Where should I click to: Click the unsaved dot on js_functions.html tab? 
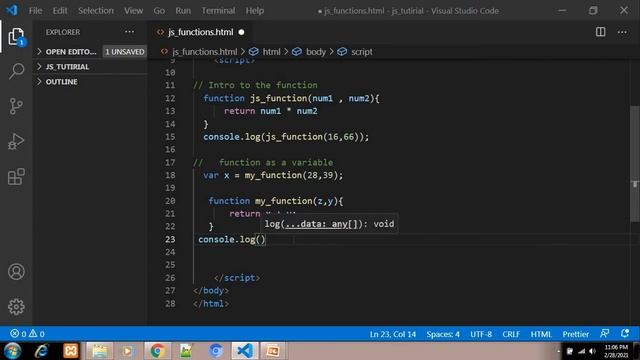[x=241, y=32]
